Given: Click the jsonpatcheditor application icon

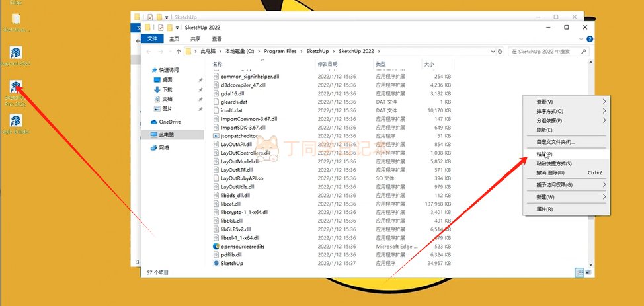Looking at the screenshot, I should (x=216, y=135).
